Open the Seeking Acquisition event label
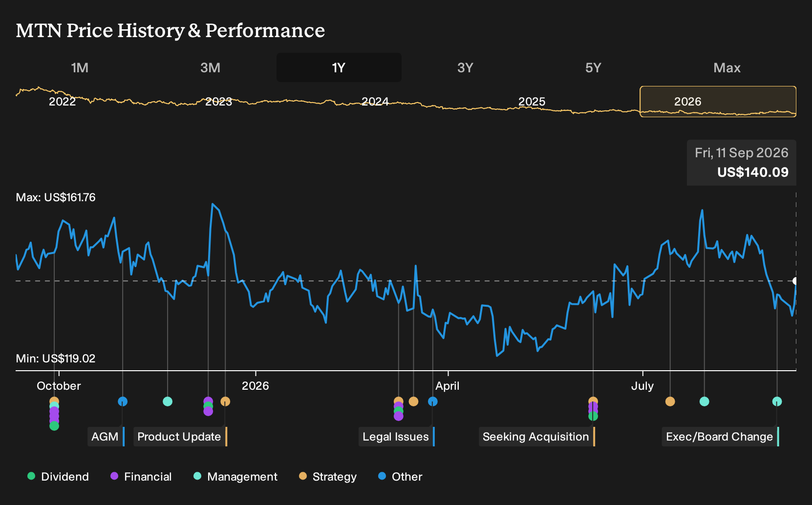This screenshot has width=812, height=505. pyautogui.click(x=537, y=437)
